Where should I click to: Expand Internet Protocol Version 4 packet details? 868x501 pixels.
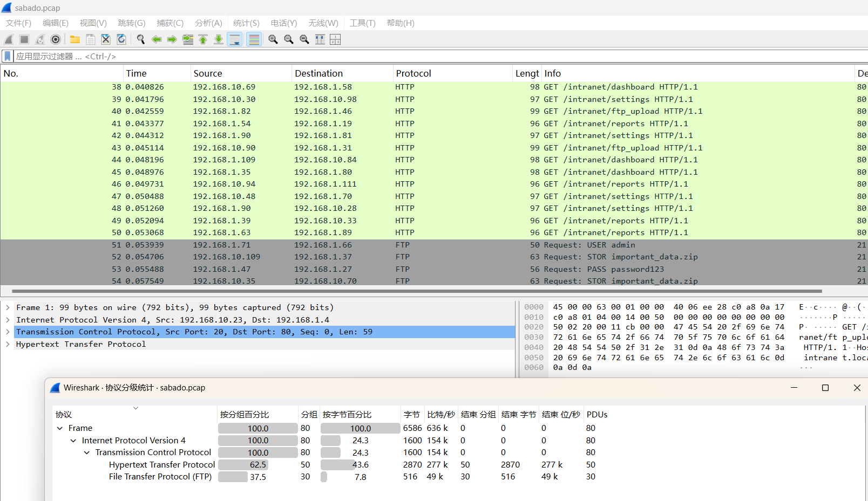coord(8,320)
